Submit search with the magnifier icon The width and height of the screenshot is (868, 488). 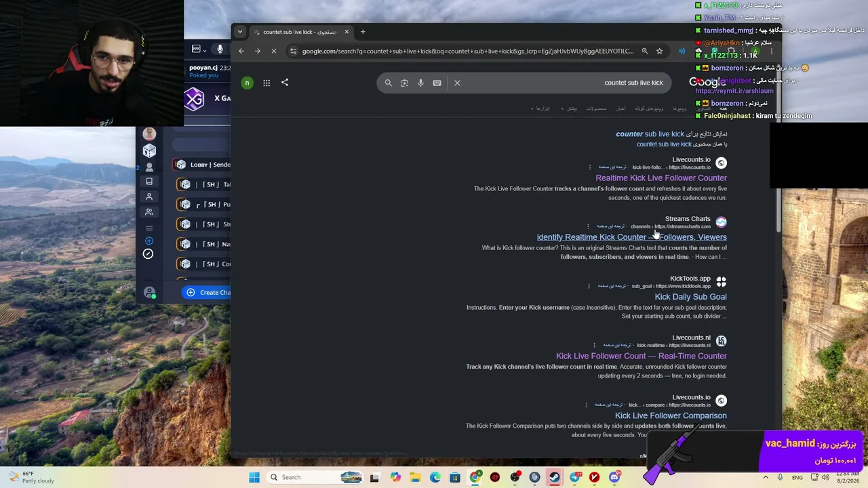(389, 83)
